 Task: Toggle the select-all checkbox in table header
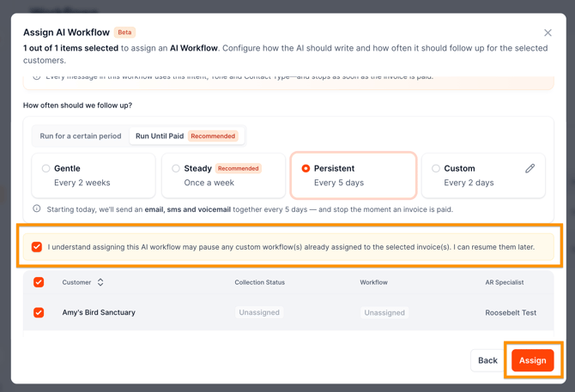click(x=39, y=282)
